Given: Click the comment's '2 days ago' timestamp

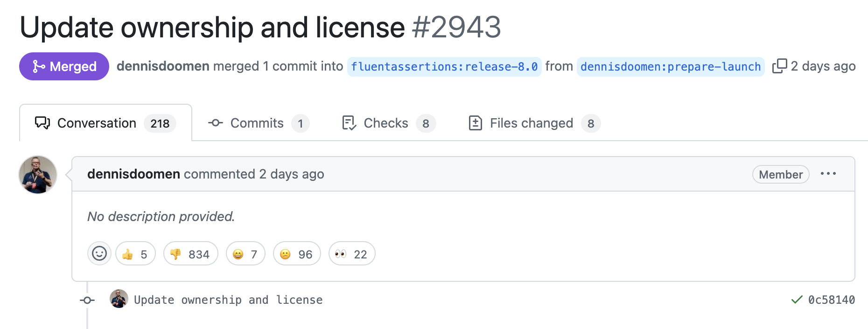Looking at the screenshot, I should (x=292, y=174).
